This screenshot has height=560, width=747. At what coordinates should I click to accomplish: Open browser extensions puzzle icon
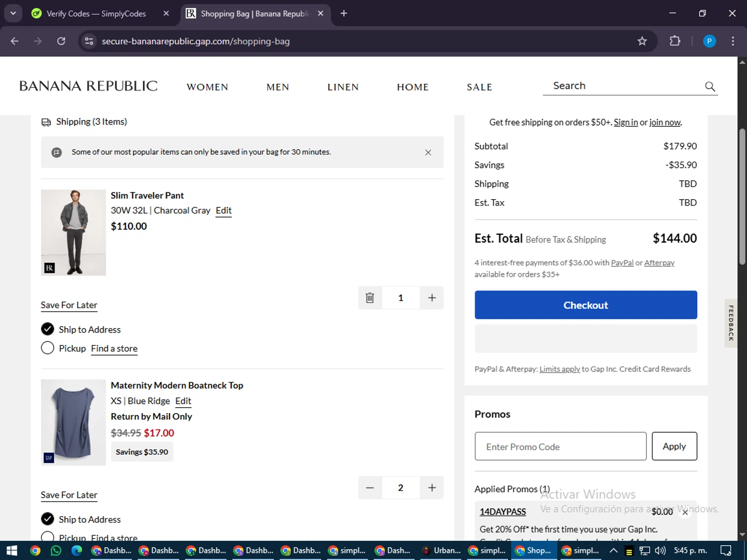point(675,41)
